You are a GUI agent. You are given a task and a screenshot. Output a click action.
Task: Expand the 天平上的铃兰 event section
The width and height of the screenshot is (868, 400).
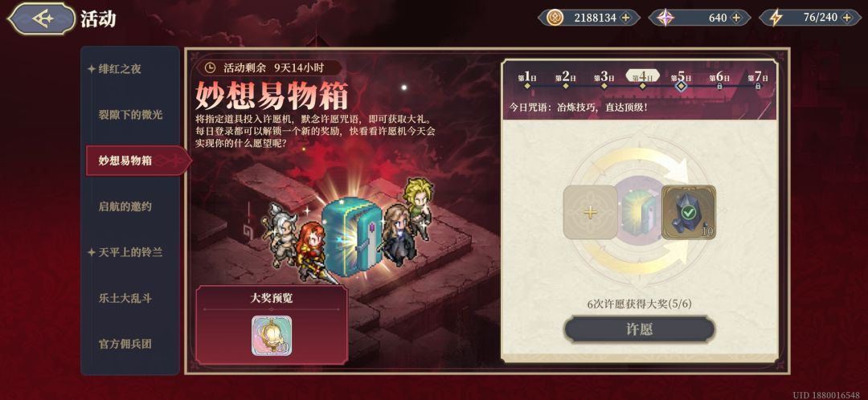point(125,252)
